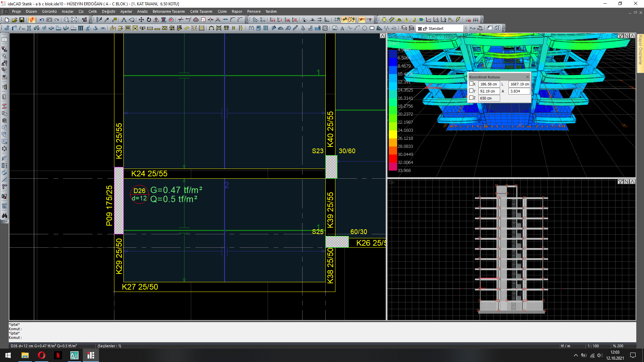Click the Text tool 'A' icon
This screenshot has width=644, height=362.
point(342,28)
